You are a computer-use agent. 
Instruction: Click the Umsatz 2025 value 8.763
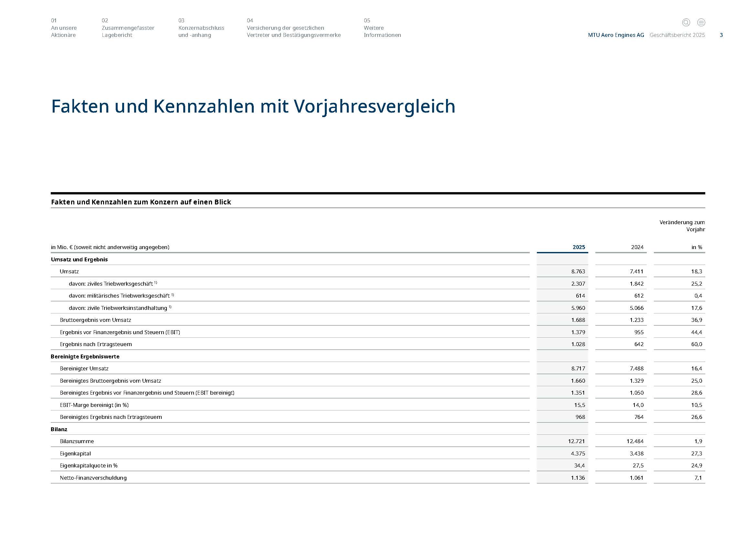(578, 271)
